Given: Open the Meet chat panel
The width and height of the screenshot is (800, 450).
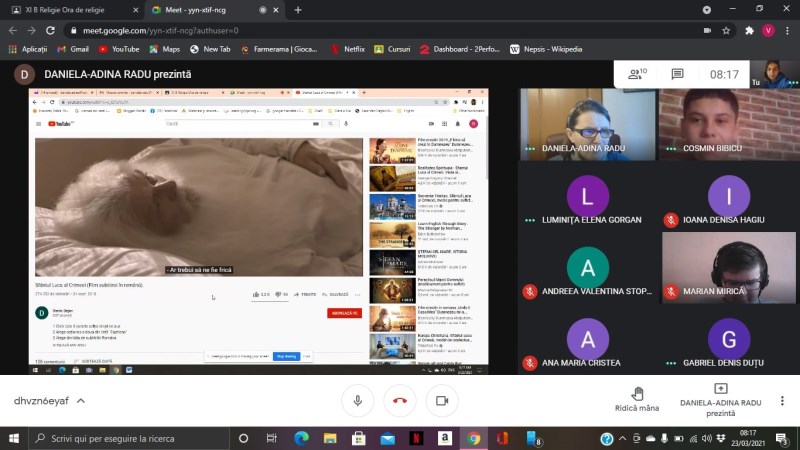Looking at the screenshot, I should pyautogui.click(x=677, y=74).
